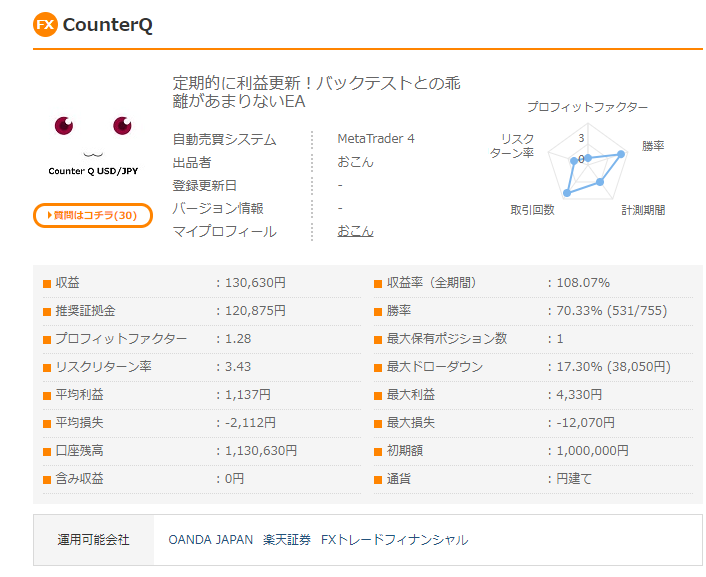Viewport: 706px width, 577px height.
Task: Click the orange bullet beside 勝率
Action: pos(378,311)
